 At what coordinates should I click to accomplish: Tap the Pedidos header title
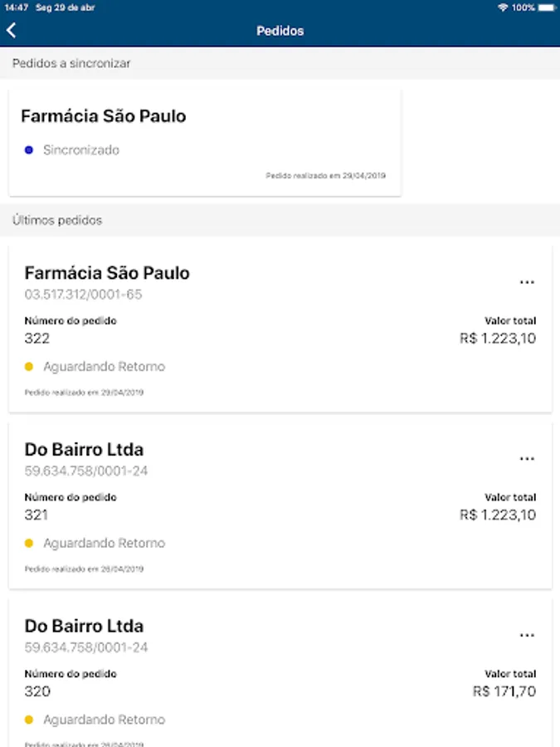(280, 31)
